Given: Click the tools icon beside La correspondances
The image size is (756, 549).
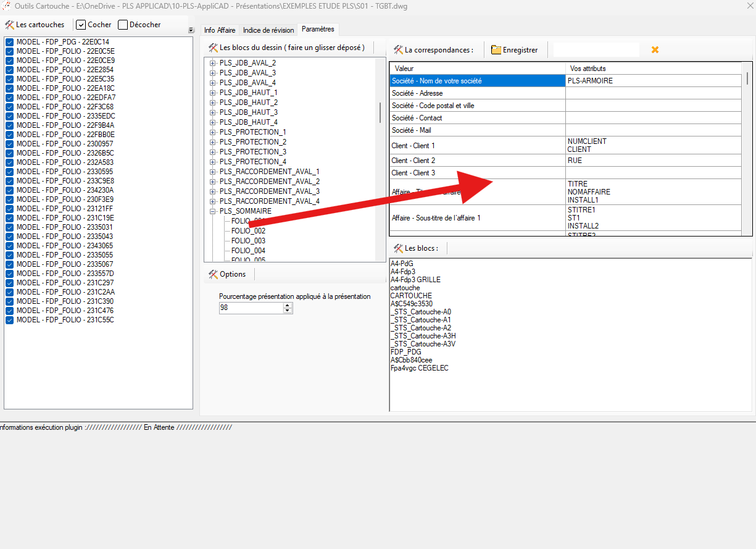Looking at the screenshot, I should point(398,50).
